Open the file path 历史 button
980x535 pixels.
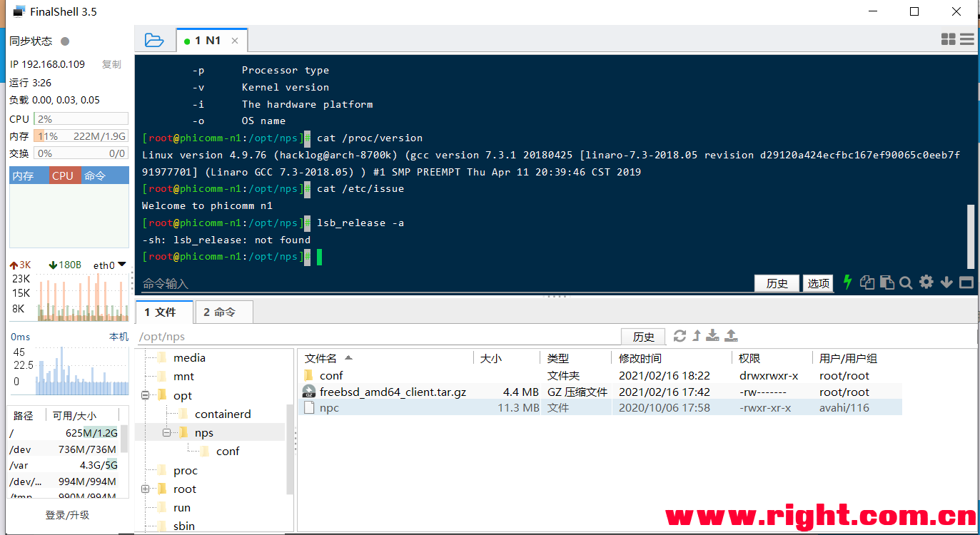tap(643, 337)
